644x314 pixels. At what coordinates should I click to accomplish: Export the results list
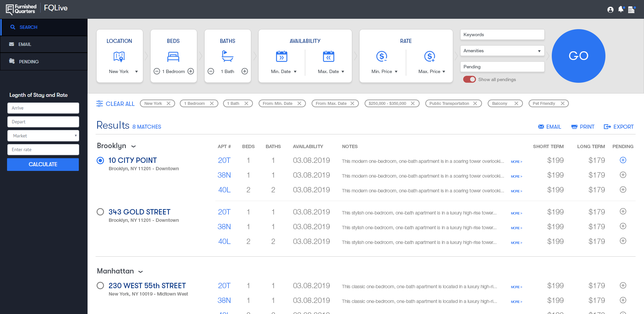click(x=619, y=127)
